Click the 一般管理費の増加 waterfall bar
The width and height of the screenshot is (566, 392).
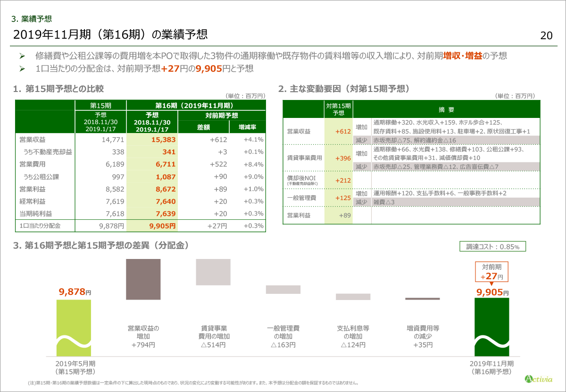[x=283, y=290]
